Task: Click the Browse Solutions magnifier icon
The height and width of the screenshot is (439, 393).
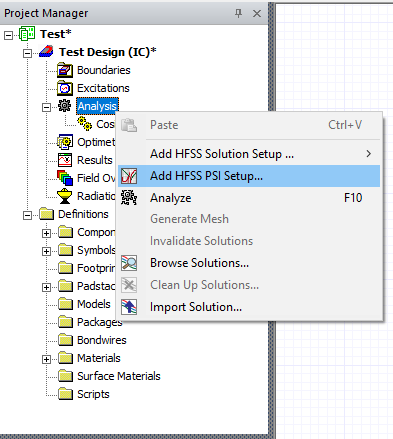Action: (x=129, y=263)
